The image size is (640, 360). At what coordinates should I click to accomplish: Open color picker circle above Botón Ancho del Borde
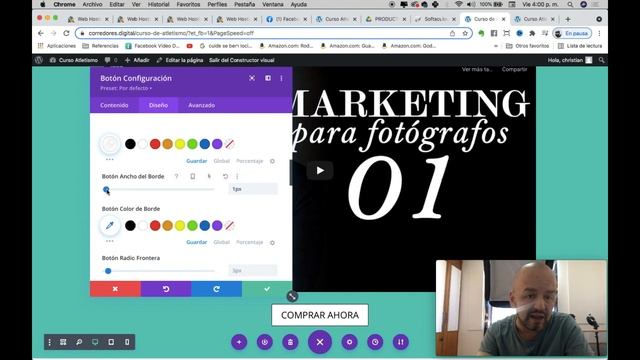pos(110,144)
